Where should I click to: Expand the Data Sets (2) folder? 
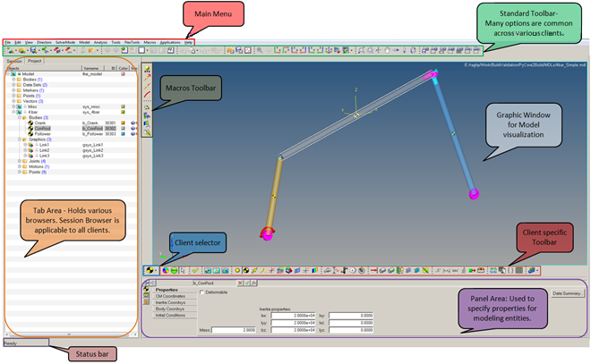coord(13,85)
